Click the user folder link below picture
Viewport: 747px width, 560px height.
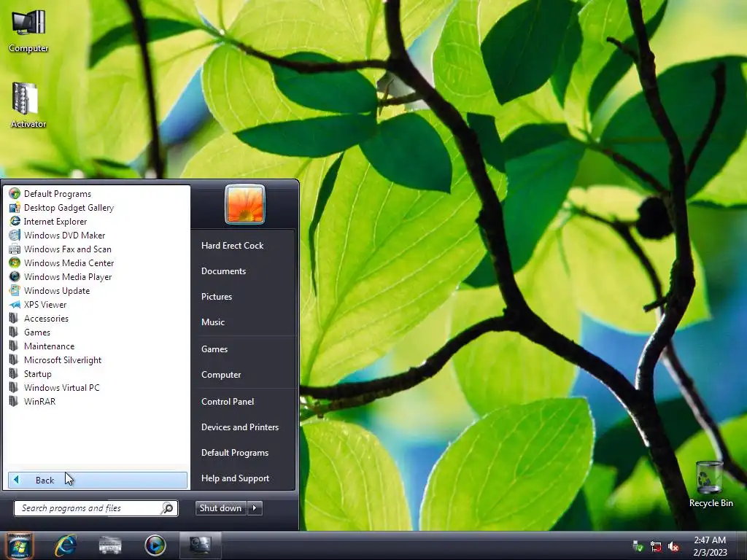pos(232,246)
